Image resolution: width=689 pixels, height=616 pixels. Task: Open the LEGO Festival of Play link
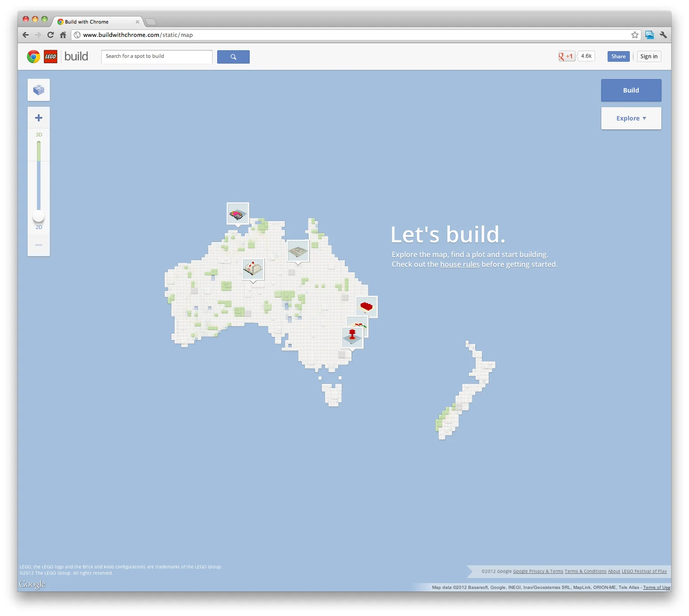coord(644,571)
